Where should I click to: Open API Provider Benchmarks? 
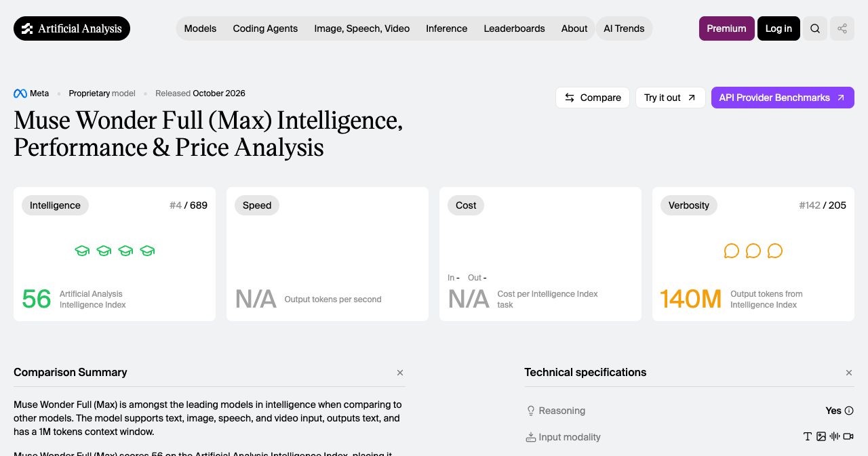coord(783,98)
